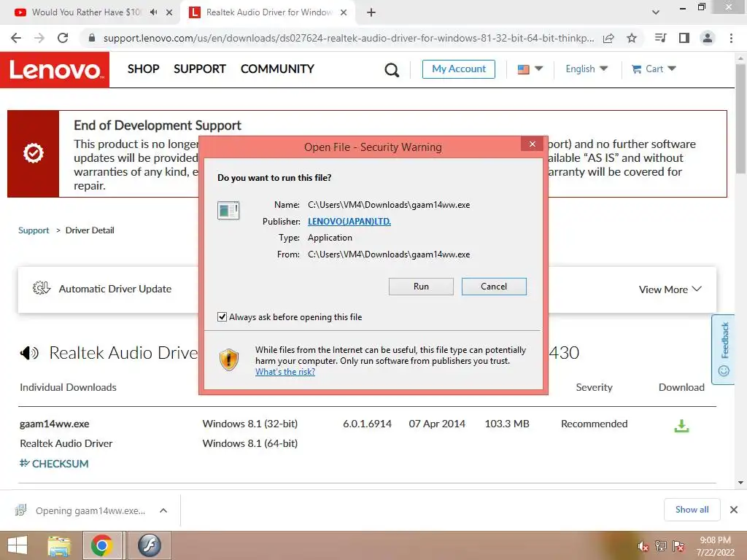Image resolution: width=747 pixels, height=560 pixels.
Task: Switch to the Would You Rather YouTube tab
Action: click(86, 12)
